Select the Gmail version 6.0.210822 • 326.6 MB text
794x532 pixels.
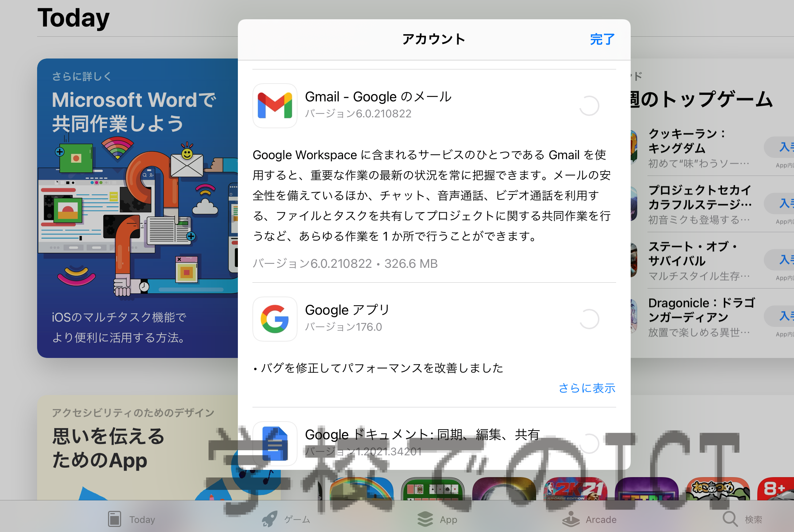coord(345,263)
